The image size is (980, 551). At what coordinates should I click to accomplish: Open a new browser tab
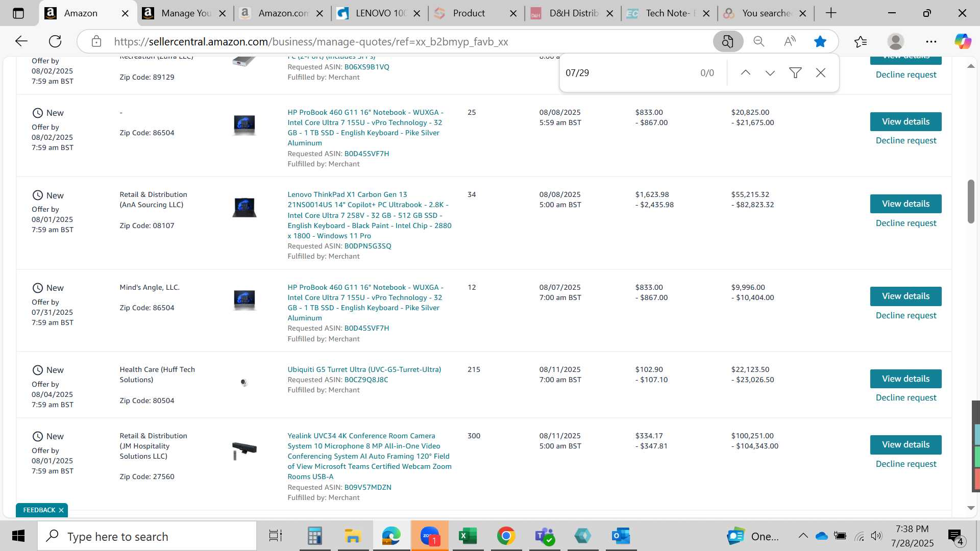pyautogui.click(x=831, y=13)
